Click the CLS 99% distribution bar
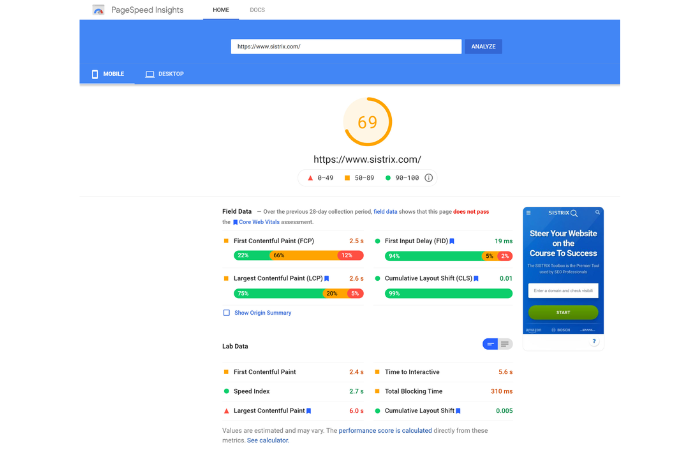 point(449,293)
